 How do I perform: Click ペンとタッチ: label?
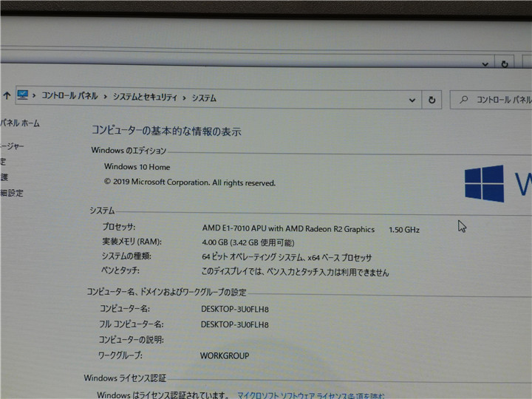coord(120,270)
